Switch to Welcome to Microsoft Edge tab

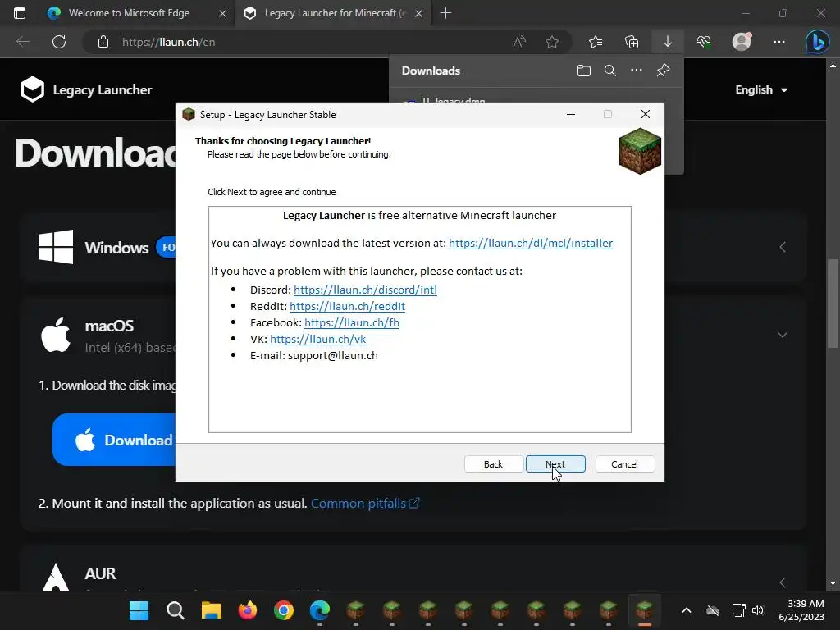click(x=129, y=13)
